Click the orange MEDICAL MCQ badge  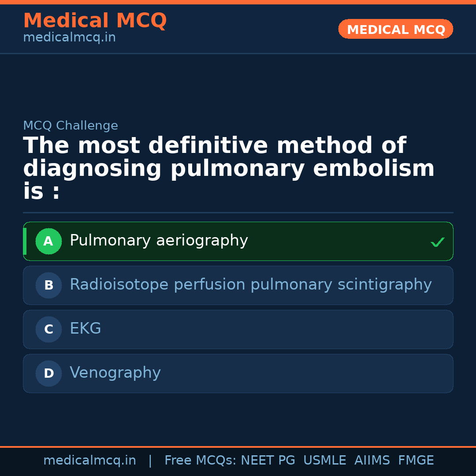395,29
